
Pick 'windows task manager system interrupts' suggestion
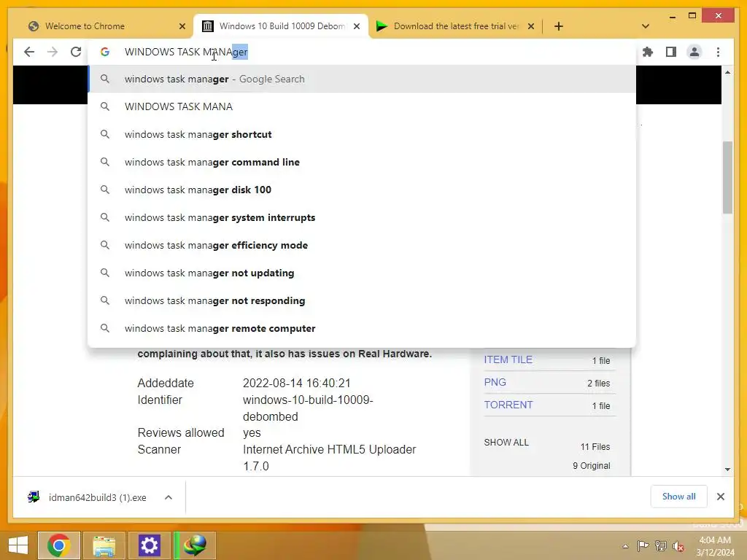point(362,217)
